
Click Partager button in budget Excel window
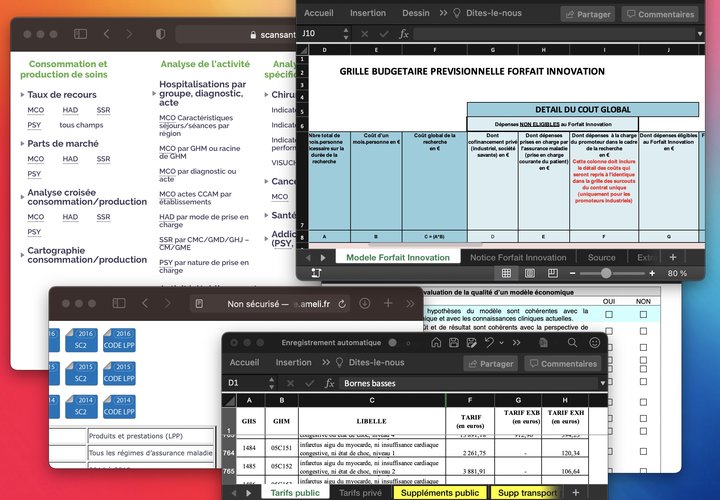tap(588, 14)
